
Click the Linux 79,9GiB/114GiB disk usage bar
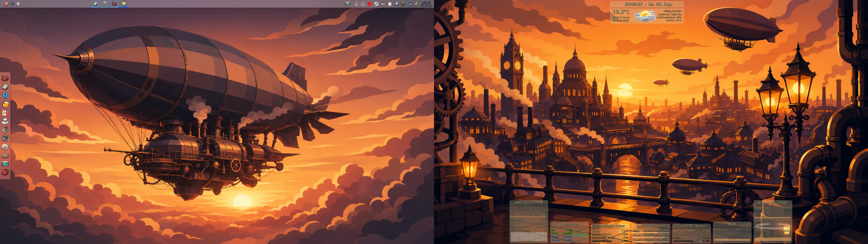tap(651, 232)
